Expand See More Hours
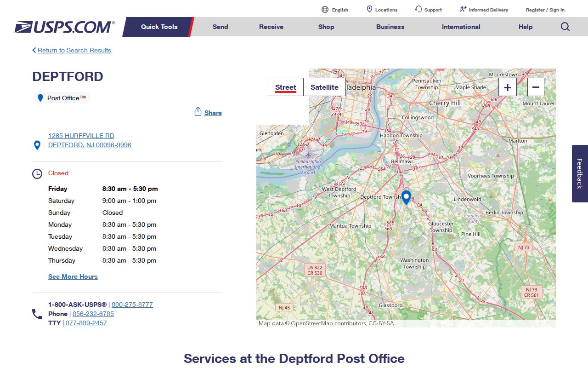Image resolution: width=588 pixels, height=368 pixels. coord(73,276)
